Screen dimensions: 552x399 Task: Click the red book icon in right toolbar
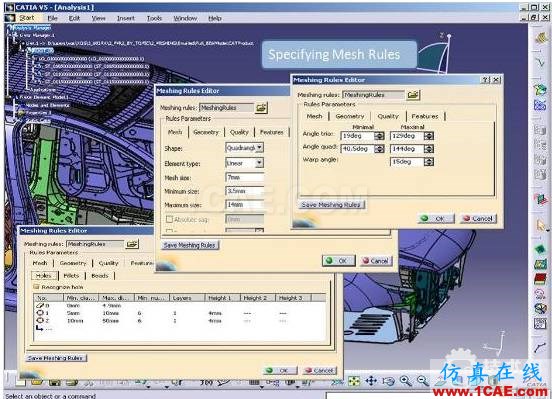[540, 279]
